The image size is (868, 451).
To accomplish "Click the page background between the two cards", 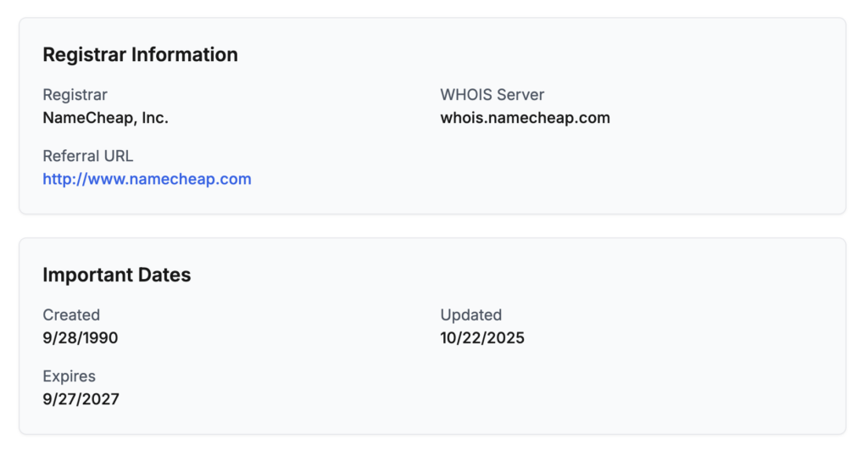I will 432,225.
